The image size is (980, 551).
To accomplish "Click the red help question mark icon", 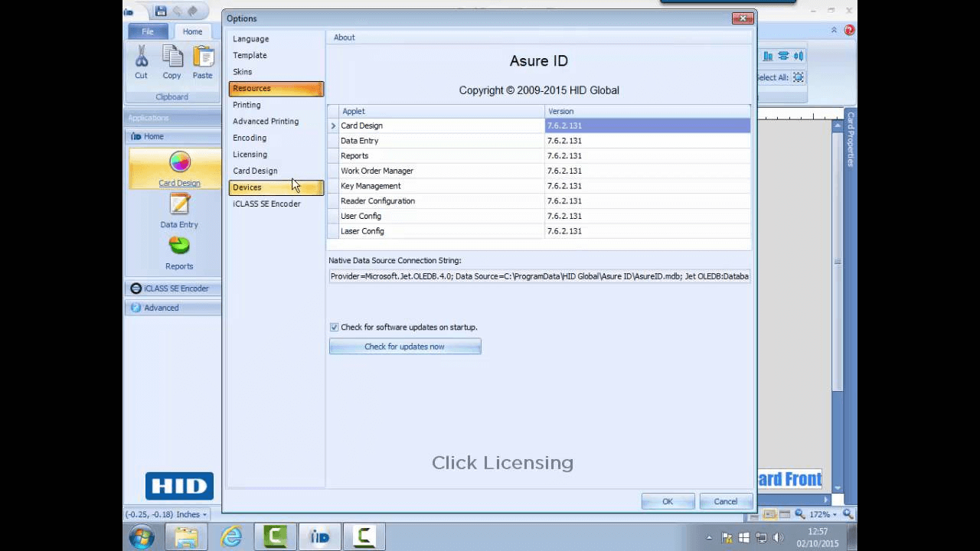I will click(849, 30).
